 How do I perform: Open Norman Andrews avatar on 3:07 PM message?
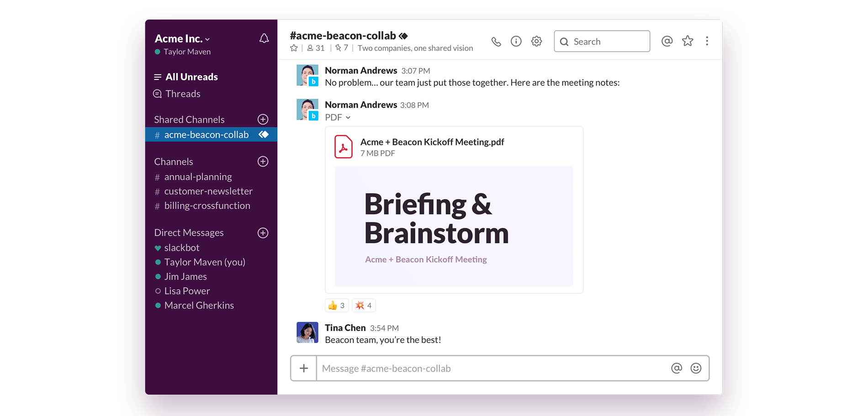(307, 75)
